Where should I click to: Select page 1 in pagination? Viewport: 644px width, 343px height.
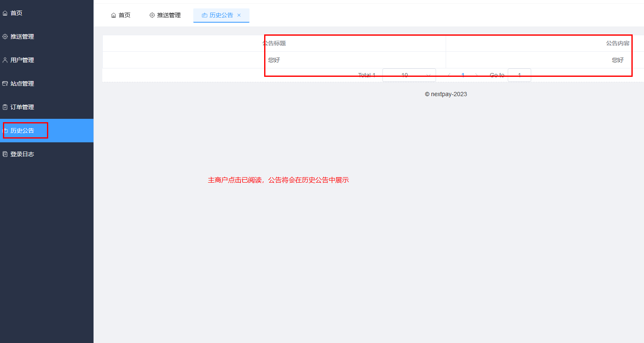pyautogui.click(x=463, y=75)
